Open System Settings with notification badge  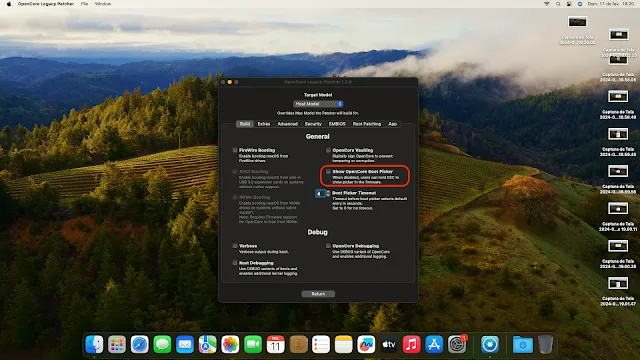[x=457, y=344]
